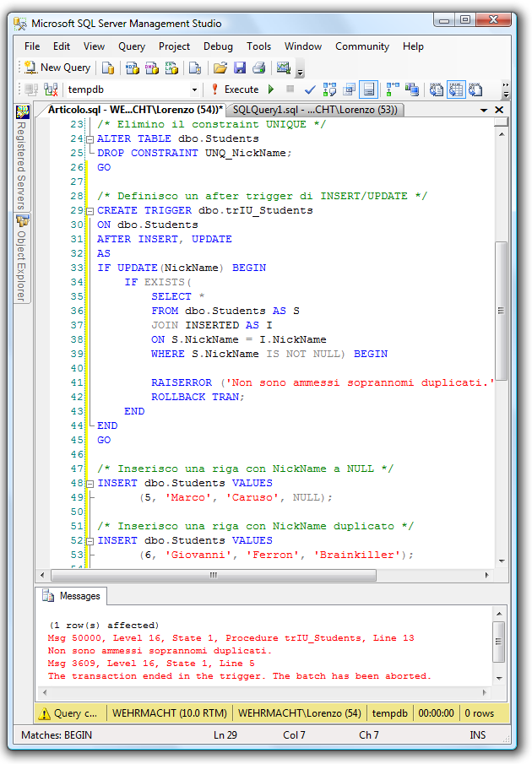The width and height of the screenshot is (532, 764).
Task: Click the printer icon in the toolbar
Action: [258, 68]
